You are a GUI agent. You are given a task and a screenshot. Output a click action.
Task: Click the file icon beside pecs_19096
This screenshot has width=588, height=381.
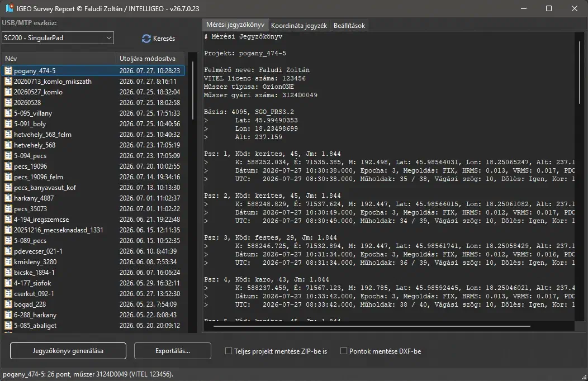(8, 166)
